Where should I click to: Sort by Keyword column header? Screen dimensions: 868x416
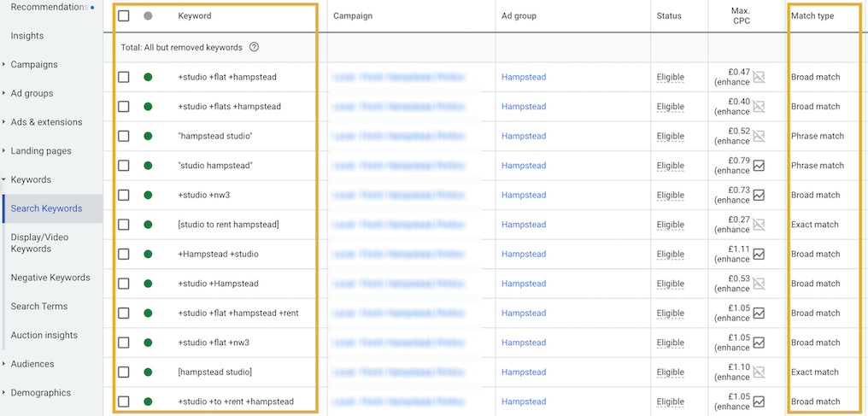(195, 16)
